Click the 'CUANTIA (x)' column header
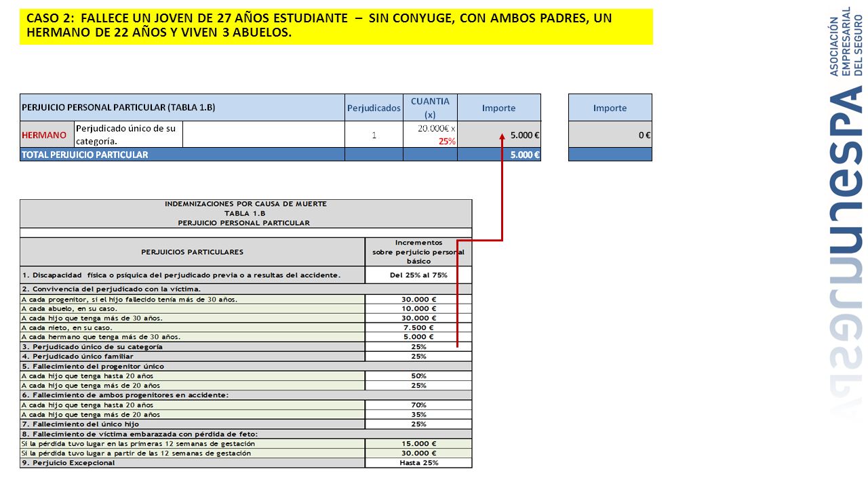The height and width of the screenshot is (488, 868). click(x=430, y=108)
